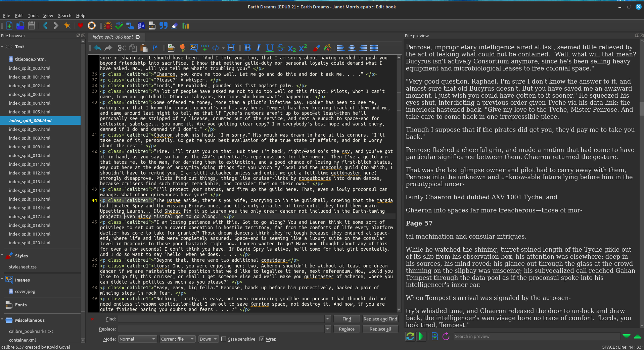This screenshot has height=350, width=644.
Task: Center align the text
Action: pos(352,48)
